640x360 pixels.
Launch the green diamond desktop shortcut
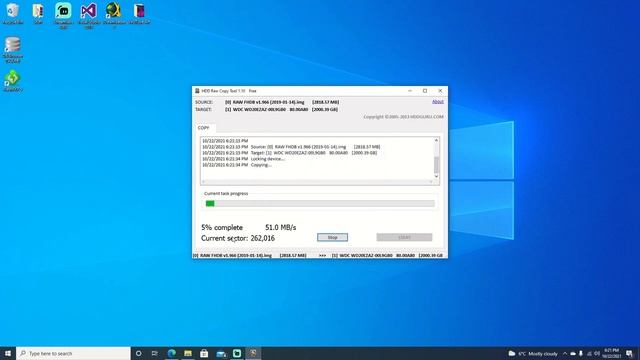point(13,81)
